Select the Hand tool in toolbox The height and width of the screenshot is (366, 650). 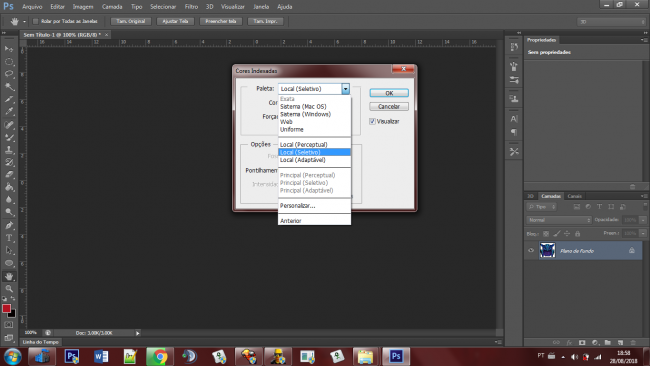(9, 276)
